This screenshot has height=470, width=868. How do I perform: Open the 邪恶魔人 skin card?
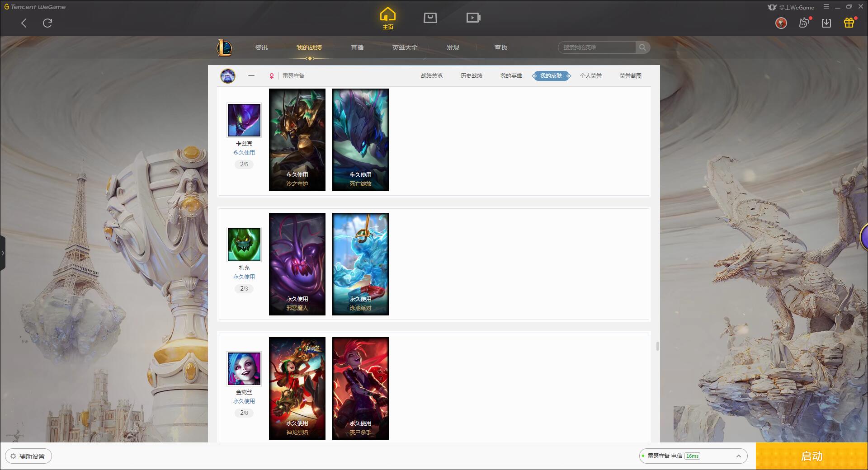(297, 264)
